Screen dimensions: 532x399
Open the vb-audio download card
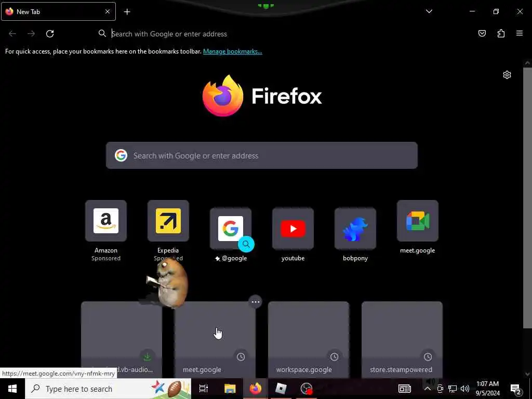(x=122, y=339)
